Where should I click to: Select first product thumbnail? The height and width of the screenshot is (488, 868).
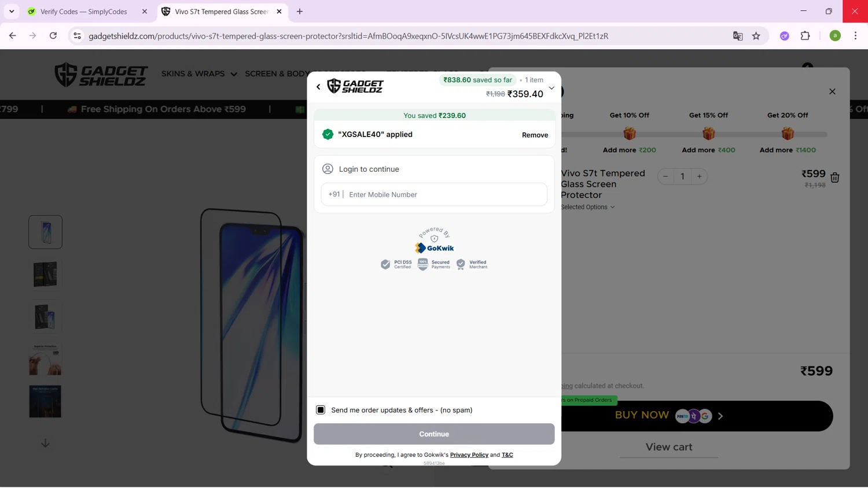[x=45, y=232]
